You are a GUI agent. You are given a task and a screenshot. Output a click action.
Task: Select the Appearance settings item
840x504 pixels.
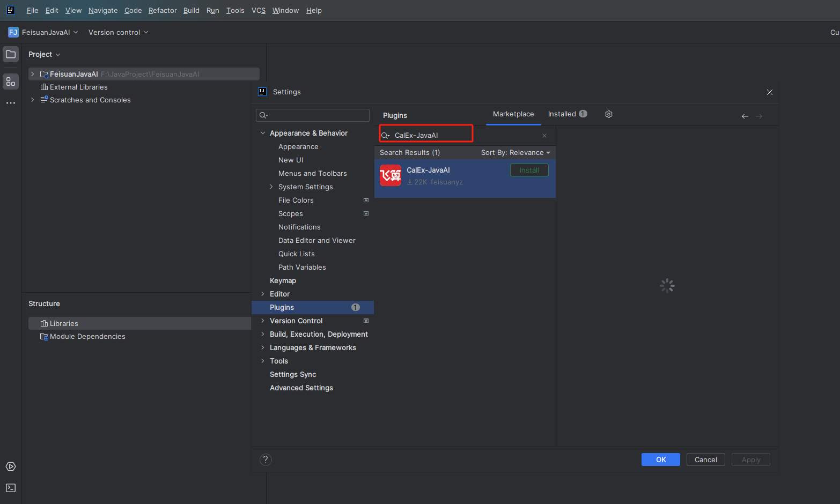pos(298,146)
